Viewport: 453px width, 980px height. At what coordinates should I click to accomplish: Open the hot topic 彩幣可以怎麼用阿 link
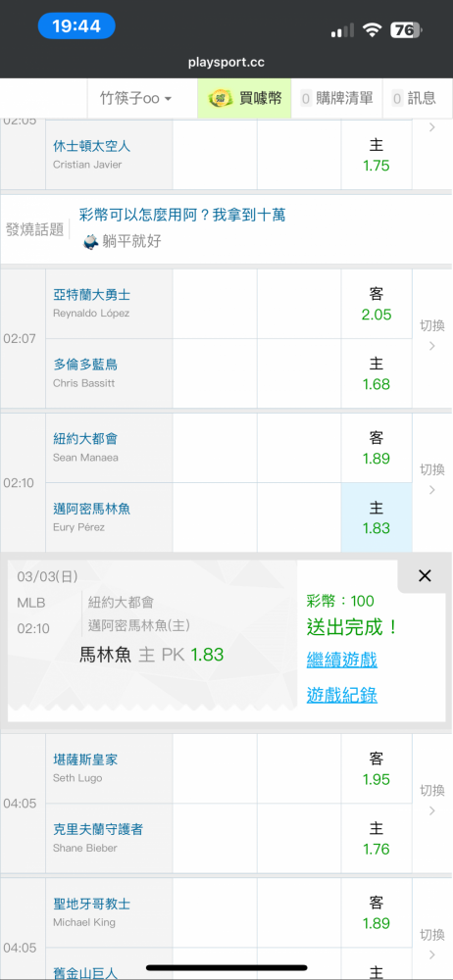click(182, 215)
